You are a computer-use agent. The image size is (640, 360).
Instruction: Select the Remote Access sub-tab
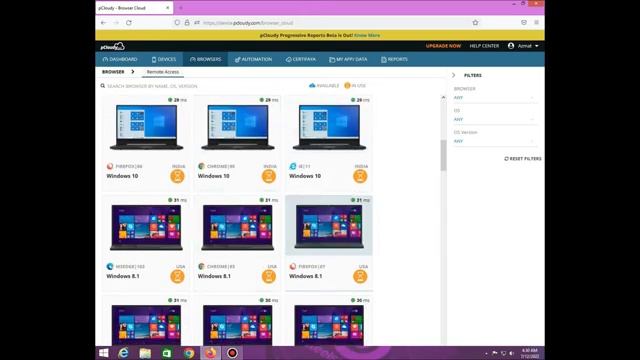coord(163,72)
